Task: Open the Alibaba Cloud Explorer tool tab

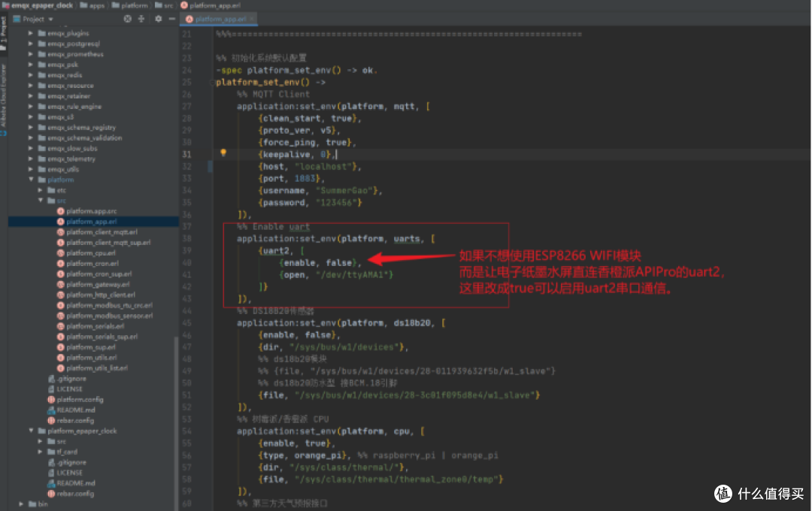Action: [4, 95]
